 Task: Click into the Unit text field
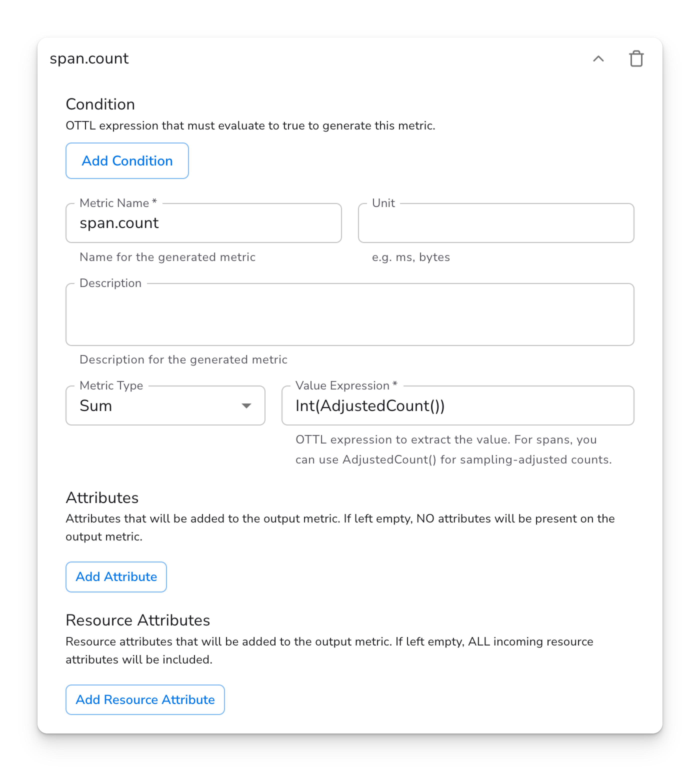click(496, 223)
